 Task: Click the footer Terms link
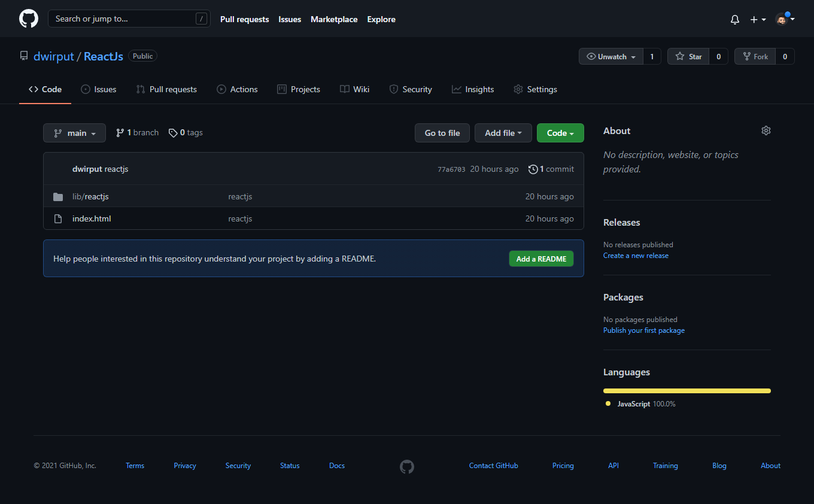coord(135,466)
